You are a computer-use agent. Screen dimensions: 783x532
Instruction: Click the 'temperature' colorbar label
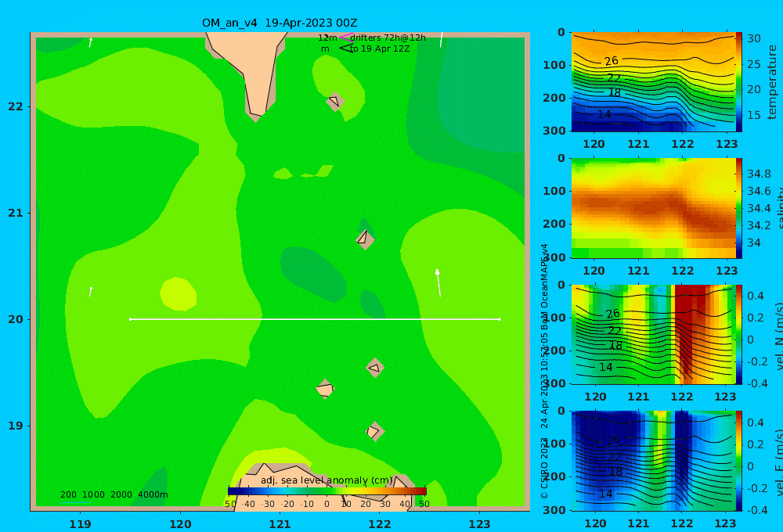[x=773, y=82]
